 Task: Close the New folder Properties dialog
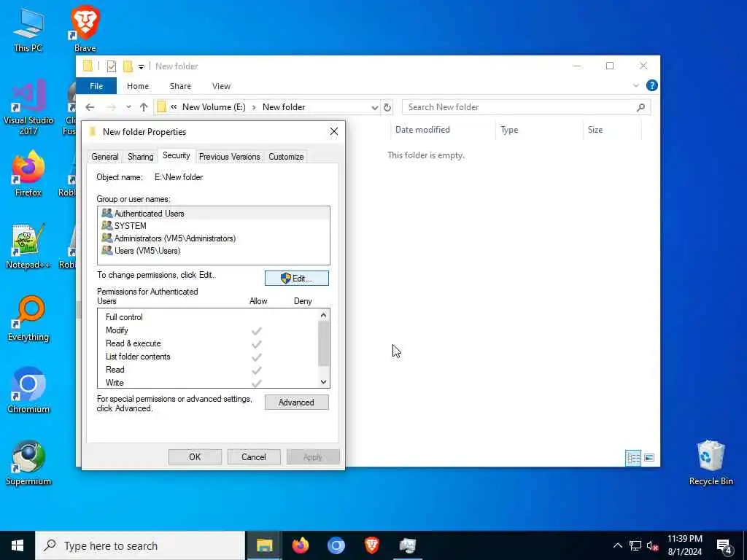click(x=334, y=131)
